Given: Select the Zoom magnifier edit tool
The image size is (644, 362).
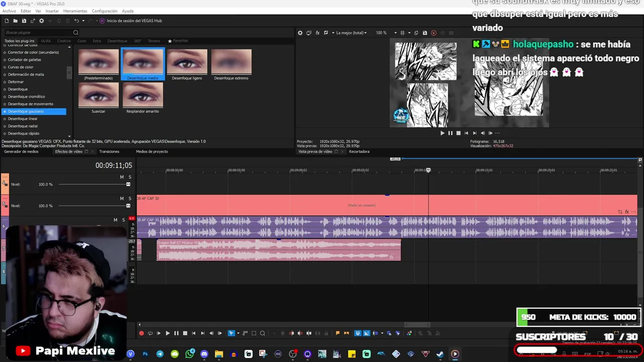Looking at the screenshot, I should 263,333.
